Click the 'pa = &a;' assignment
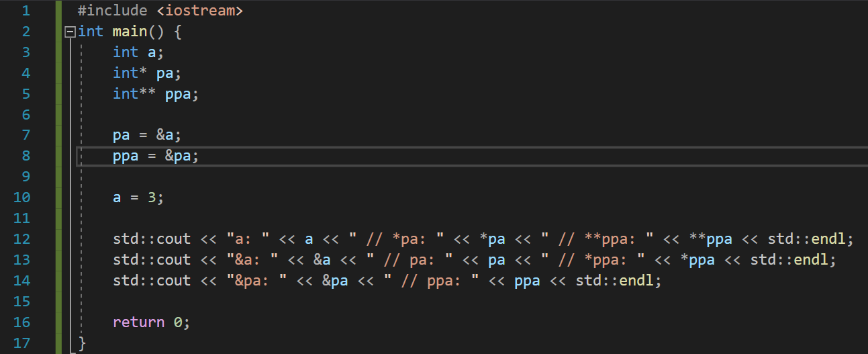This screenshot has height=354, width=868. (x=147, y=136)
